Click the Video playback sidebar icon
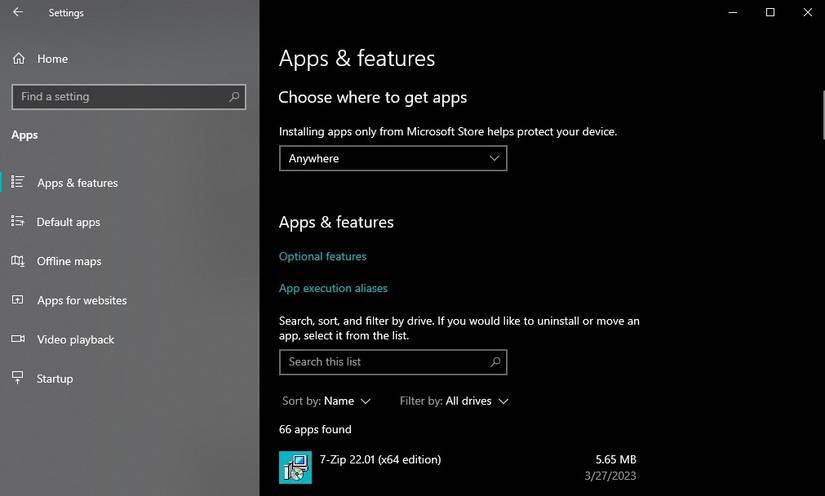This screenshot has height=496, width=825. 18,339
